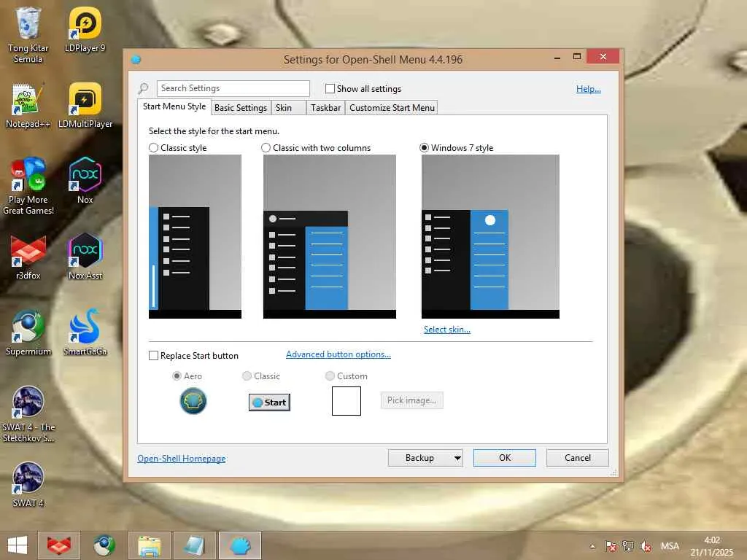
Task: Open the Skin tab
Action: 289,108
